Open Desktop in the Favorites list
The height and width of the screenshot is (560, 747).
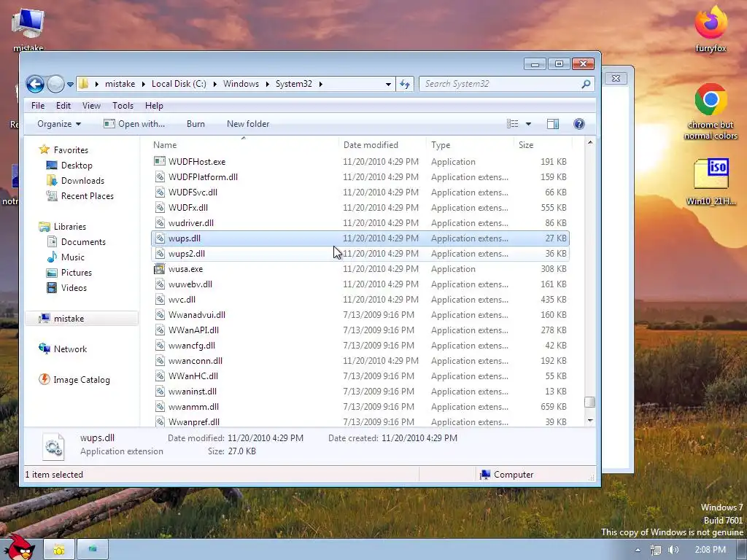[x=76, y=166]
